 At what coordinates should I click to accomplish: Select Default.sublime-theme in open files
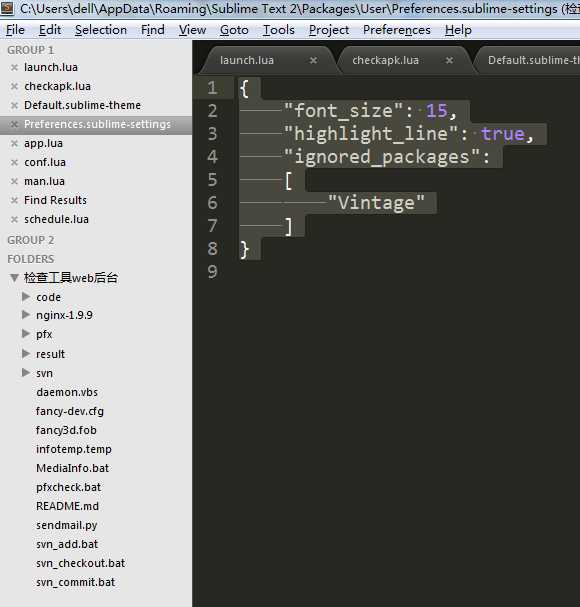(82, 105)
